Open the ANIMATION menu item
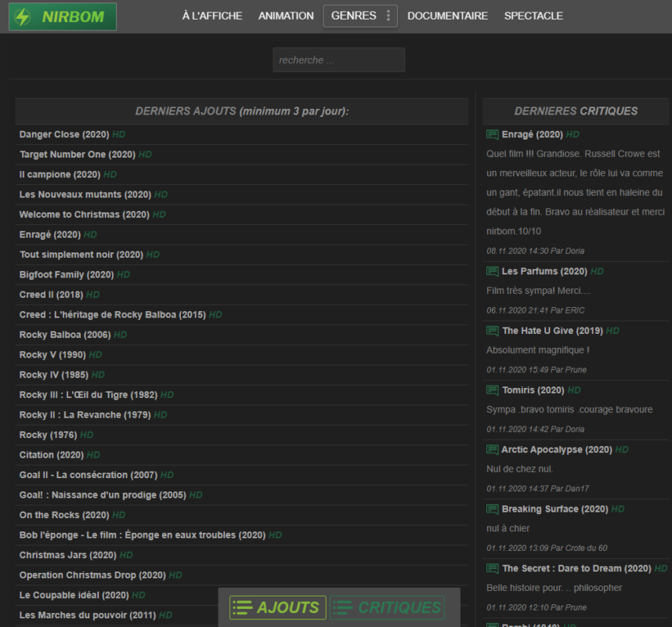 (286, 16)
